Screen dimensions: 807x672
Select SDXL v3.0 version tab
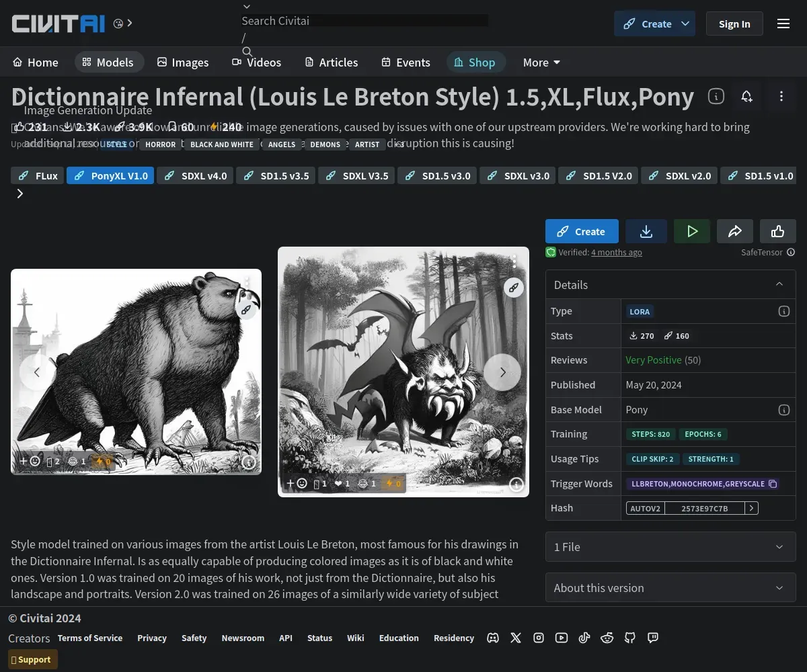518,175
